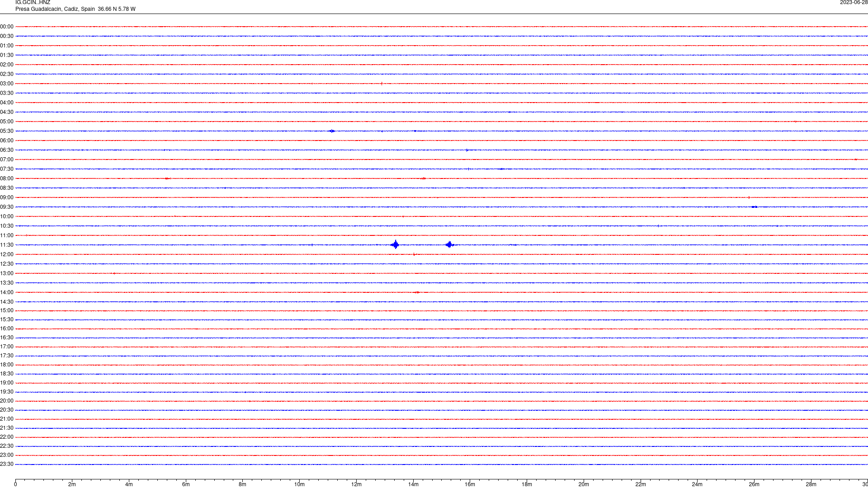The height and width of the screenshot is (488, 868).
Task: Click the largest blue event on 11:30 trace
Action: tap(395, 245)
